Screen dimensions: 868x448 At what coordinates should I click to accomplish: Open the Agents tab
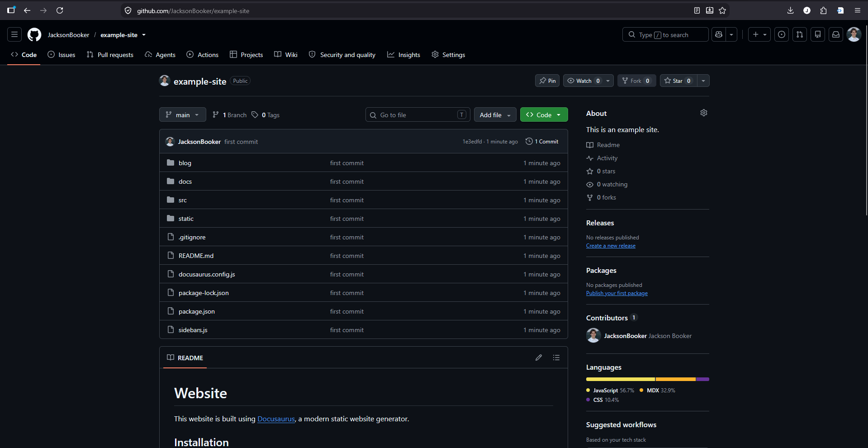[160, 54]
